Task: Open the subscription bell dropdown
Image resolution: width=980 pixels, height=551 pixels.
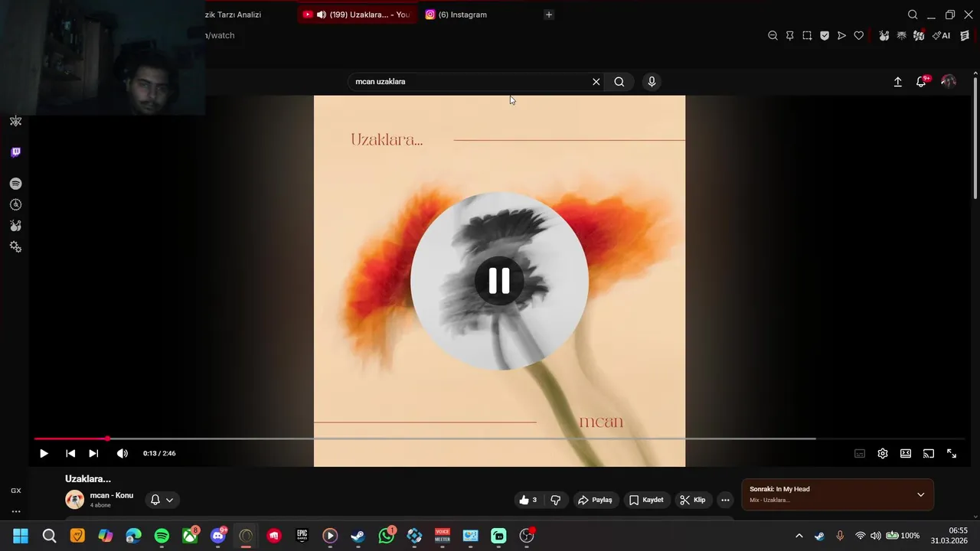Action: click(162, 500)
